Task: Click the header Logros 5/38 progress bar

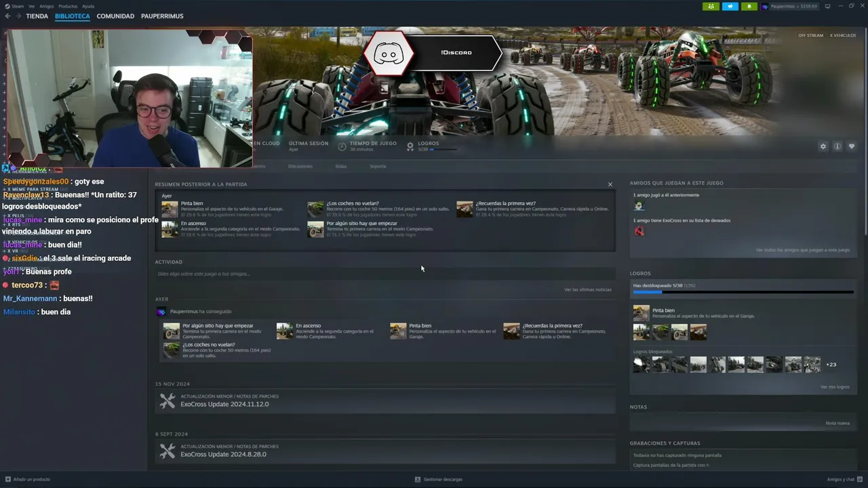Action: (444, 149)
